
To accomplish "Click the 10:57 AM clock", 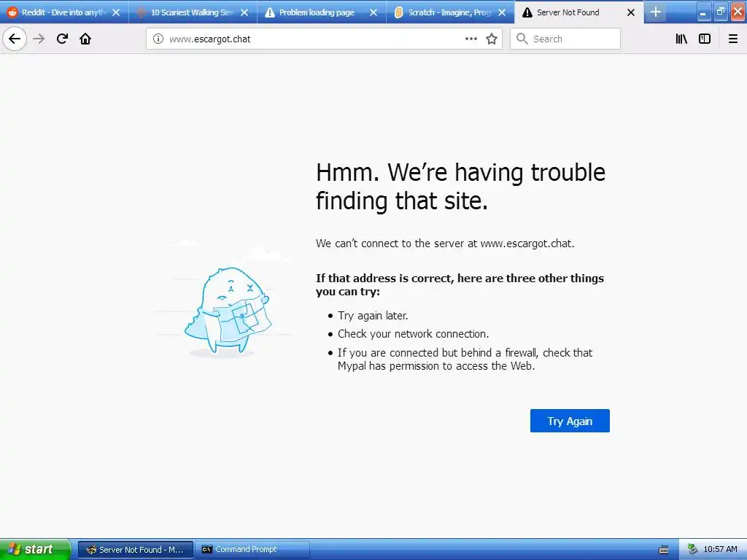I will click(720, 550).
